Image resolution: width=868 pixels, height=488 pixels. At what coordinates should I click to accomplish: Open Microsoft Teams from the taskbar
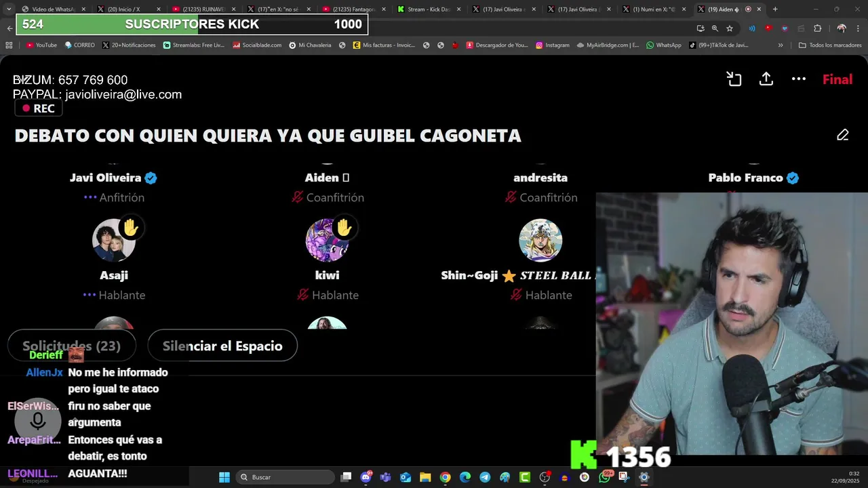(x=386, y=477)
